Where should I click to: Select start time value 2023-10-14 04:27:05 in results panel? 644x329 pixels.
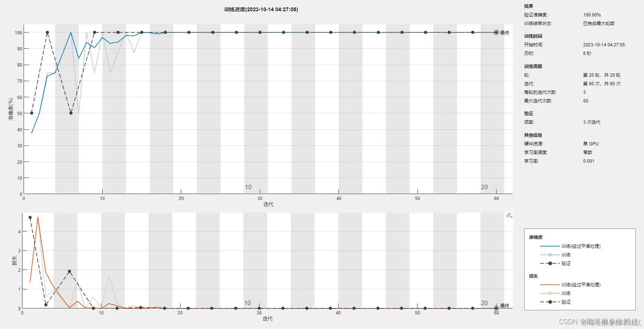point(604,44)
